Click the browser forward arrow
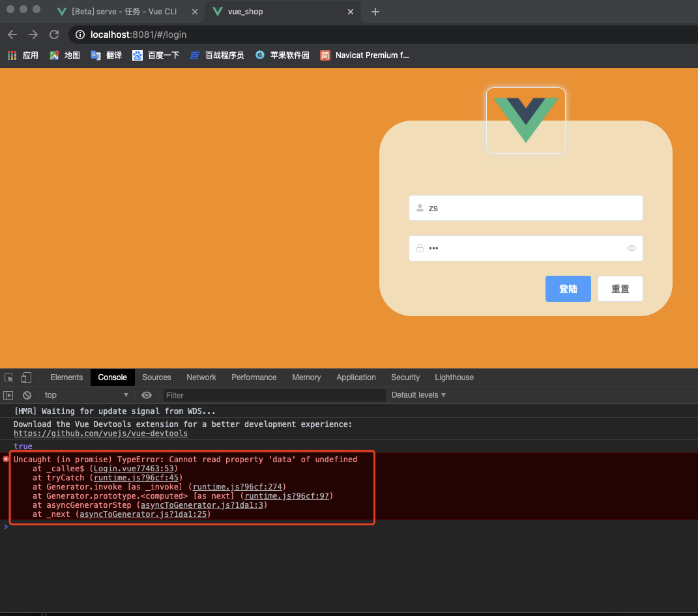698x616 pixels. tap(33, 35)
